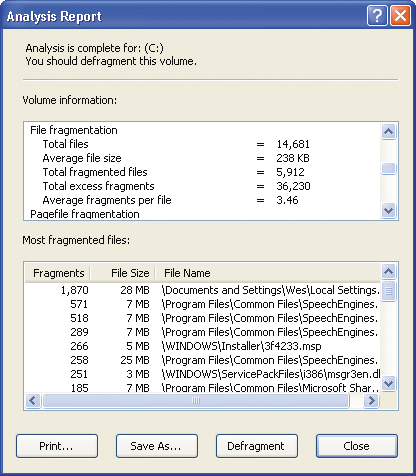Open the Save As... dialog

click(157, 446)
